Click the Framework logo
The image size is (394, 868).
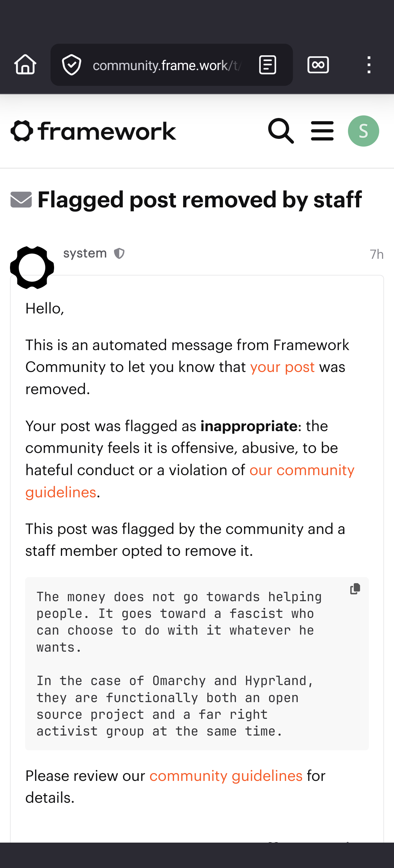(x=93, y=131)
